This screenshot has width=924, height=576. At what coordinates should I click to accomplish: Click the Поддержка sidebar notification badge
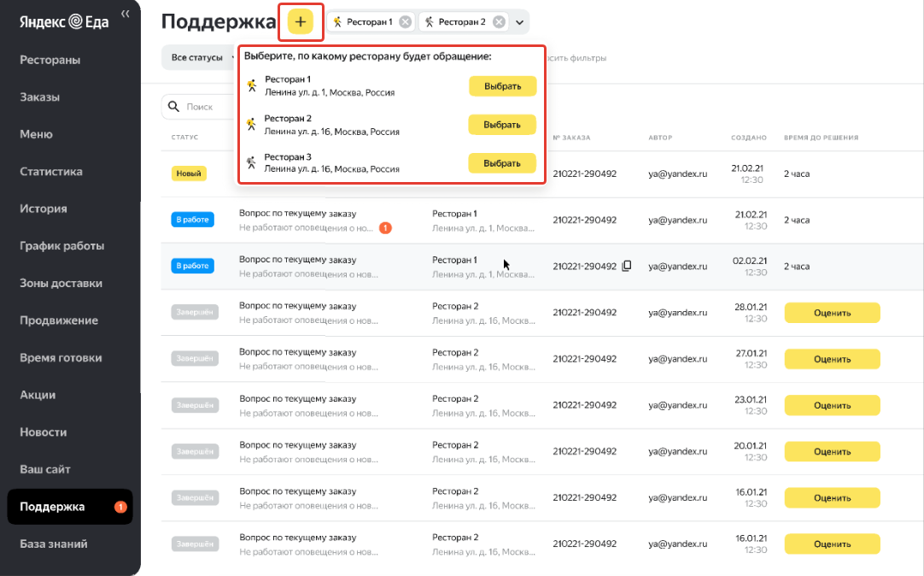click(120, 507)
